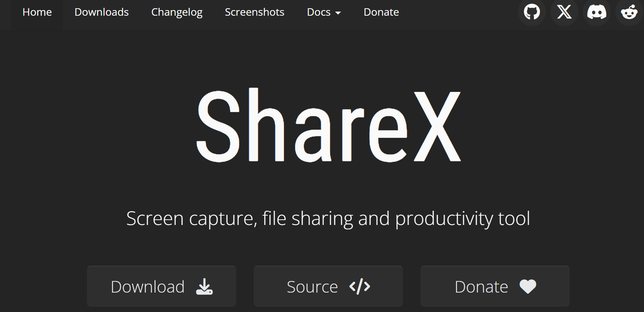Visit the X (Twitter) profile icon

coord(564,12)
